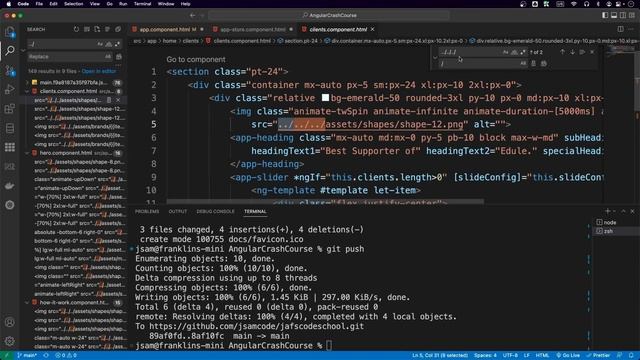This screenshot has height=360, width=640.
Task: Close the editor find widget
Action: tap(592, 52)
